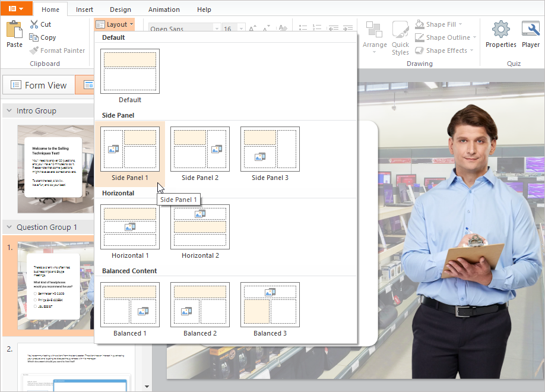This screenshot has height=392, width=545.
Task: Select the Side Panel 1 layout
Action: click(129, 148)
